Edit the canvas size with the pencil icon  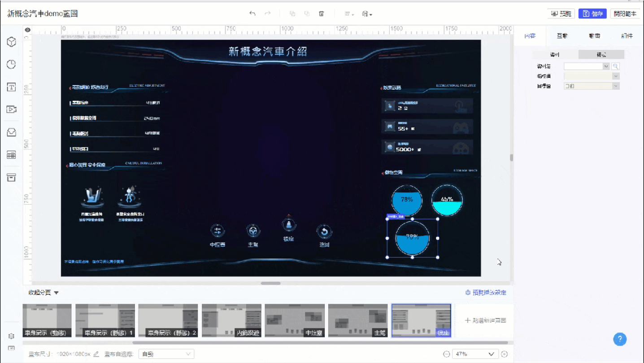(x=96, y=354)
